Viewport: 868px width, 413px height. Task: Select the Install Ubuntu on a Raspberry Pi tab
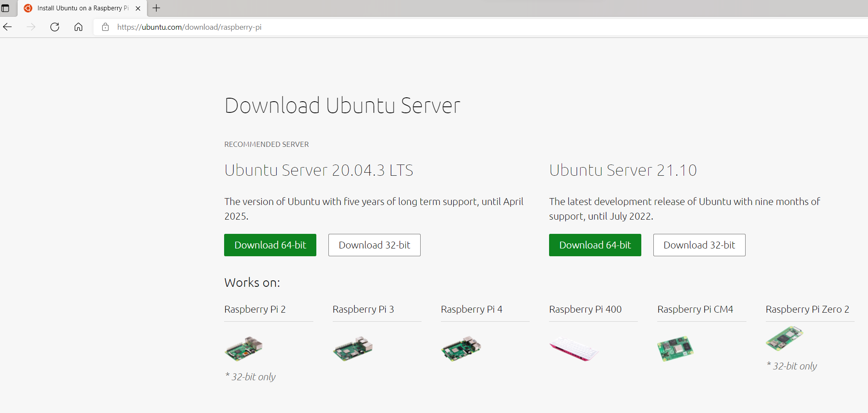[82, 8]
